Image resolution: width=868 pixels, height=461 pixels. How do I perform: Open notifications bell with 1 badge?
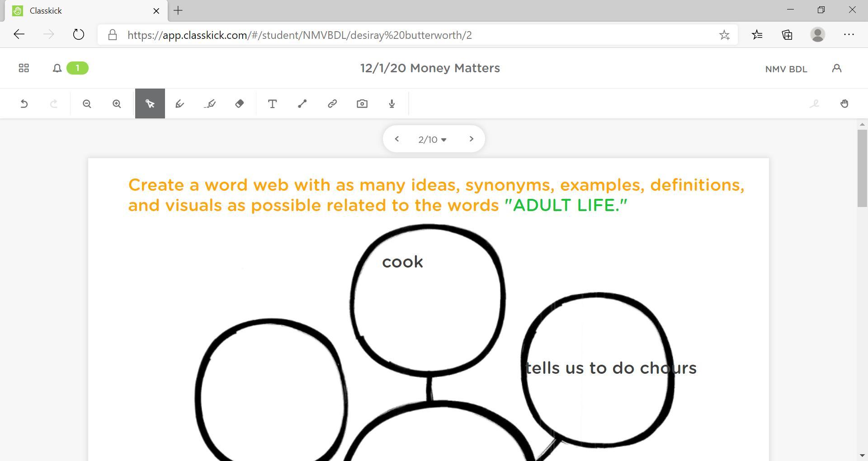click(x=71, y=68)
